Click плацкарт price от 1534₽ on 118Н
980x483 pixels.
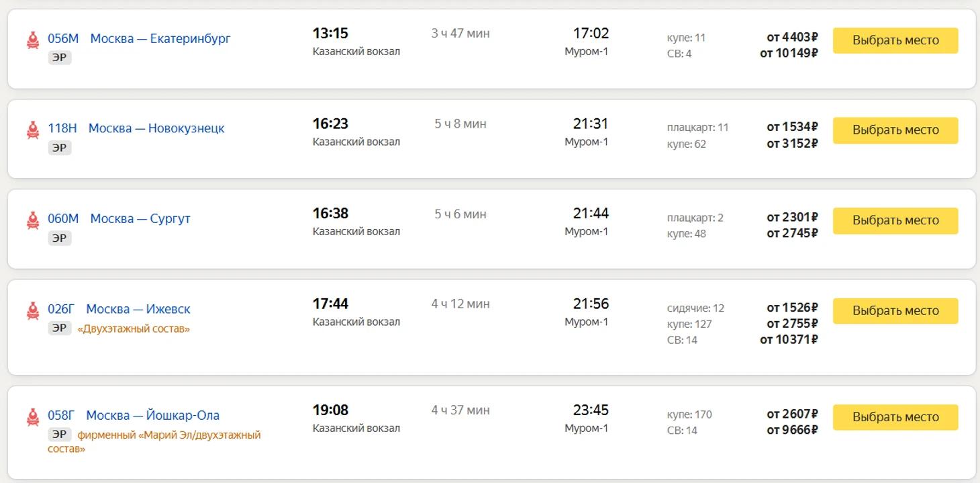coord(792,127)
